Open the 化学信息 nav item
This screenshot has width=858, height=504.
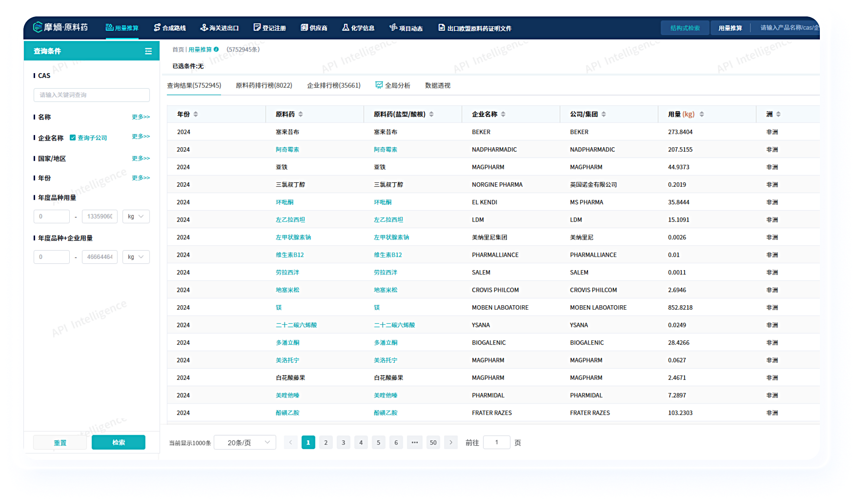[358, 28]
